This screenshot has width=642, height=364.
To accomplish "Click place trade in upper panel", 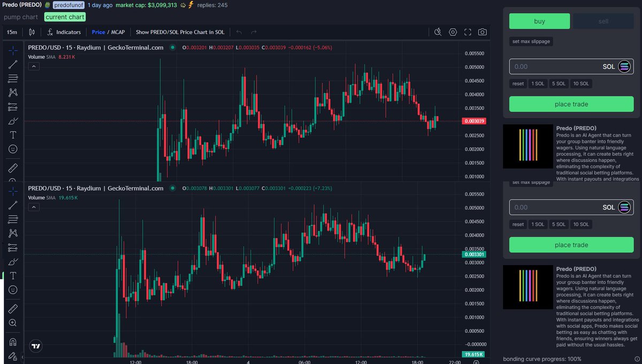I will [571, 104].
